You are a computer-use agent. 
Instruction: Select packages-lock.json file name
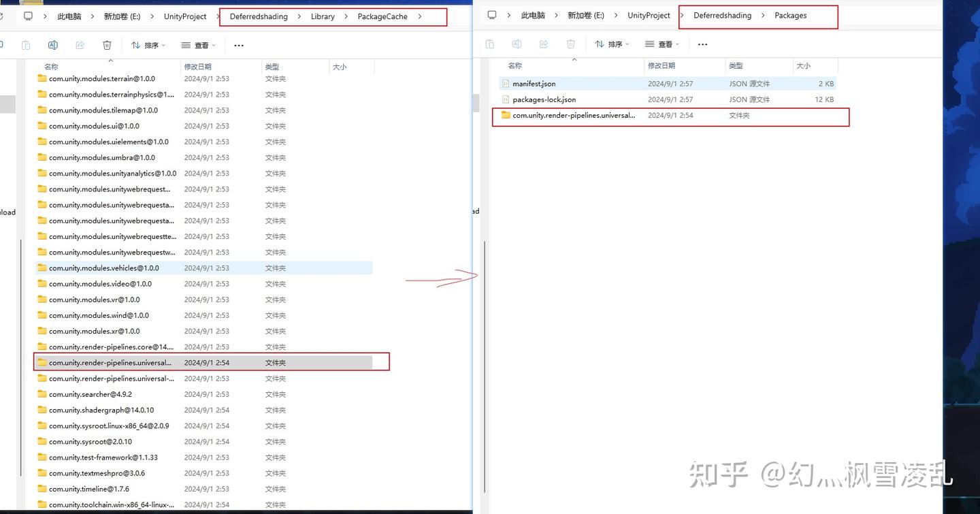pyautogui.click(x=544, y=99)
